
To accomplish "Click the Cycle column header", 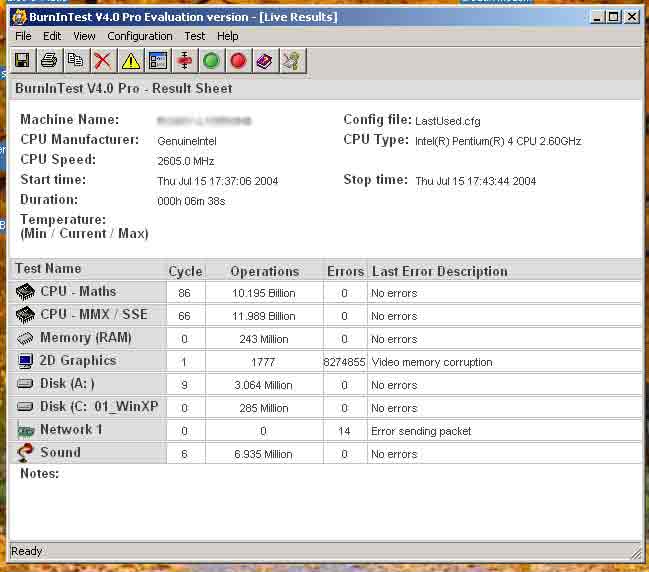I will coord(185,271).
